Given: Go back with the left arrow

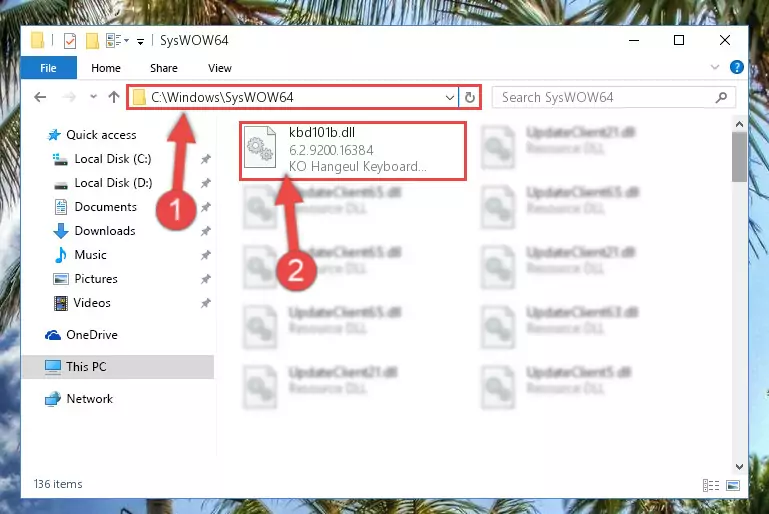Looking at the screenshot, I should pyautogui.click(x=40, y=97).
